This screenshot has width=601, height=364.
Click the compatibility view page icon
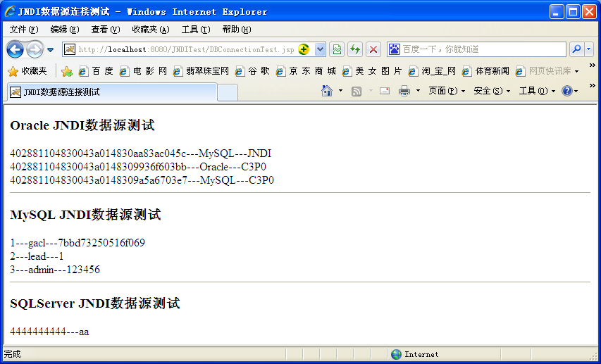coord(337,49)
